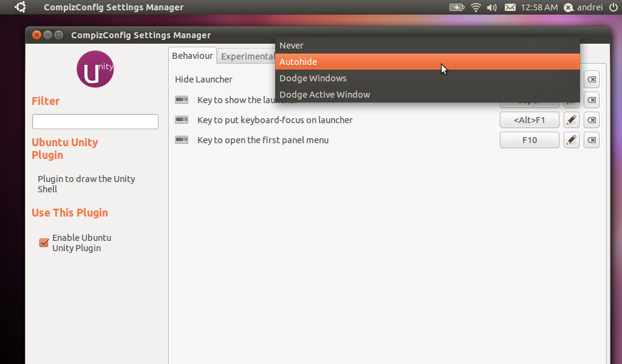Edit the keyboard-focus launcher key binding
This screenshot has height=364, width=622.
click(x=572, y=120)
